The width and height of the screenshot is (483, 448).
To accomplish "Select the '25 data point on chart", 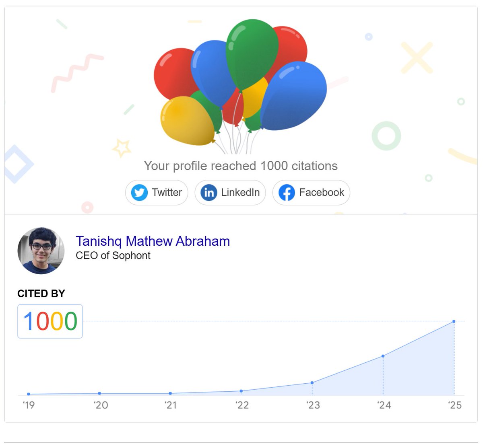I will 454,321.
